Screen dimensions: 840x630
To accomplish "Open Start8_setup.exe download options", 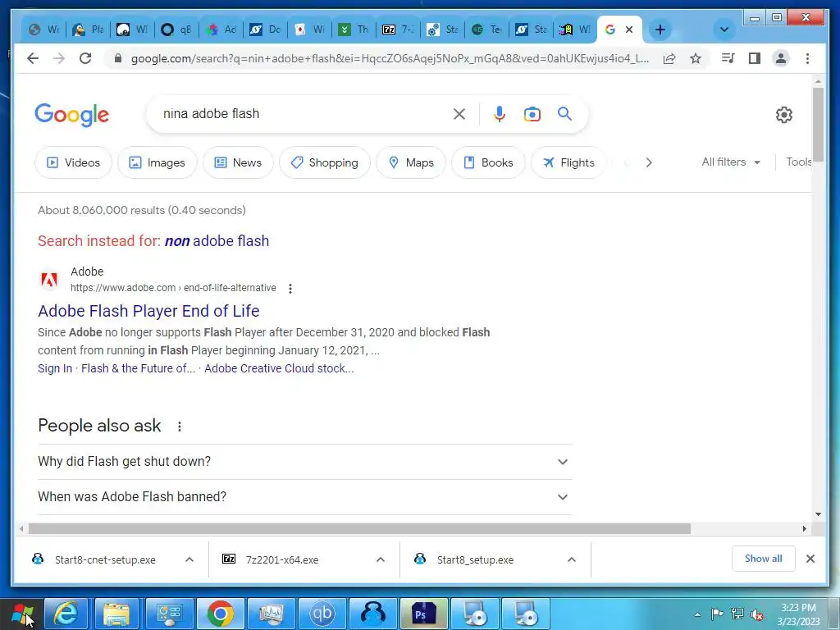I will [572, 559].
